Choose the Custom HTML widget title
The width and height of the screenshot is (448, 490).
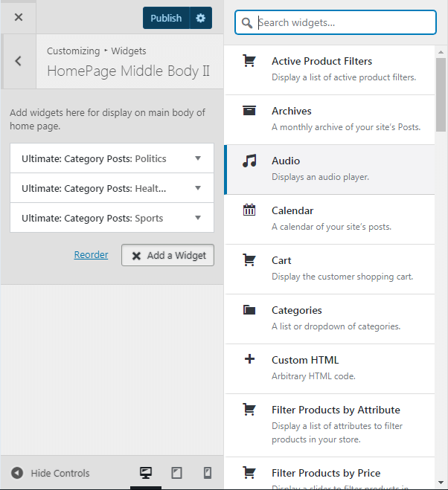tap(305, 360)
